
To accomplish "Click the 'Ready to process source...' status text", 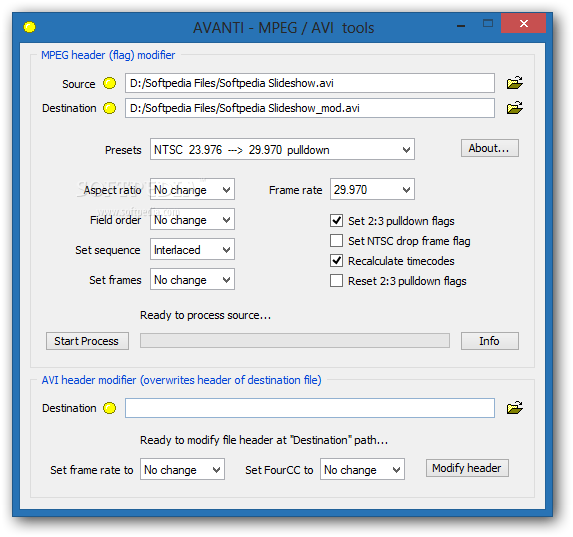I will pyautogui.click(x=205, y=315).
